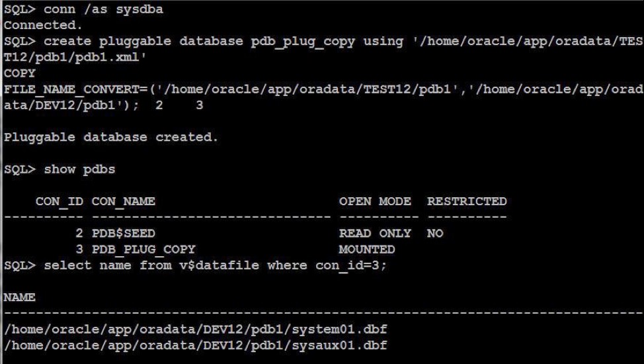Click the NAME column header
Screen dimensions: 644x364
20,297
